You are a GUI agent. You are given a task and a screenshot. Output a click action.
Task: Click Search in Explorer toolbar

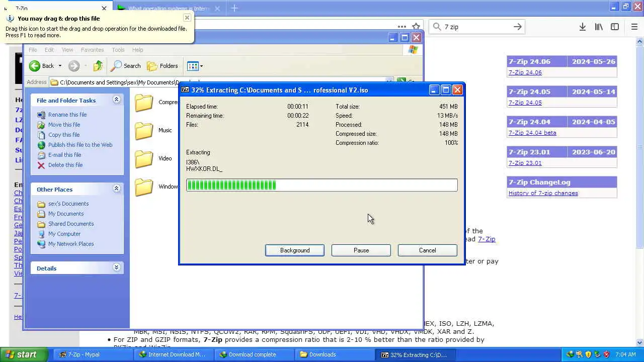tap(126, 66)
